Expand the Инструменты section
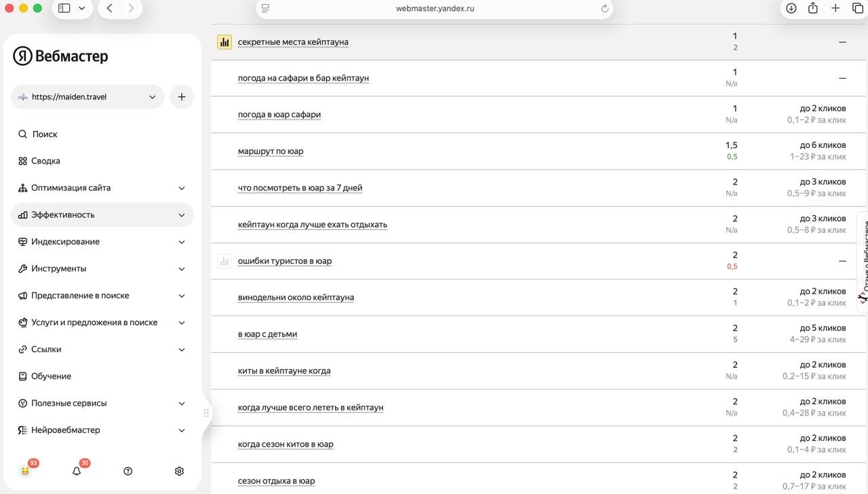868x494 pixels. coord(102,269)
